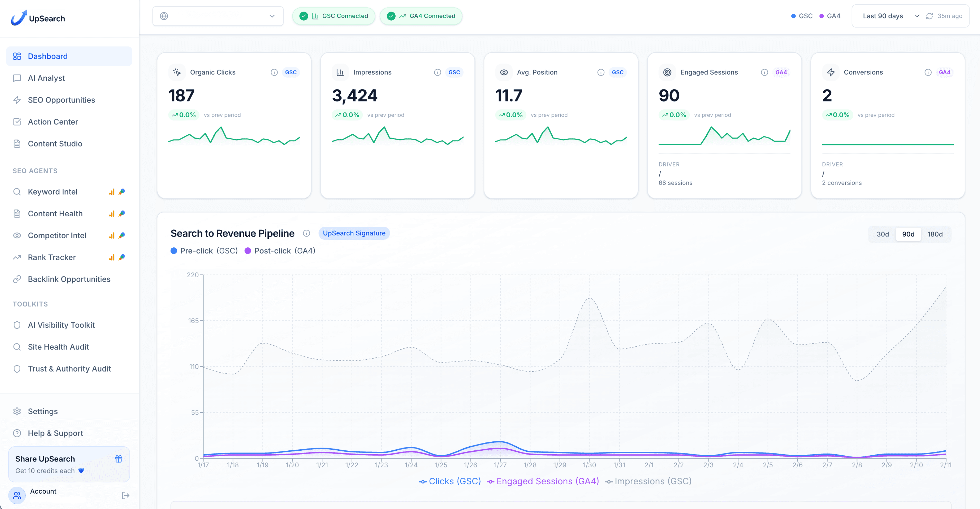
Task: Click the 11.7 average position value
Action: point(509,96)
